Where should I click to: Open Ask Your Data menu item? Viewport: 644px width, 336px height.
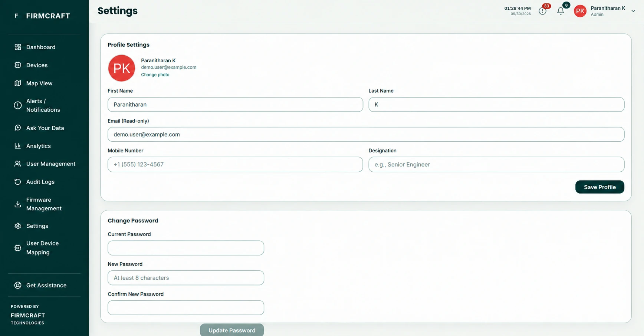click(x=45, y=128)
